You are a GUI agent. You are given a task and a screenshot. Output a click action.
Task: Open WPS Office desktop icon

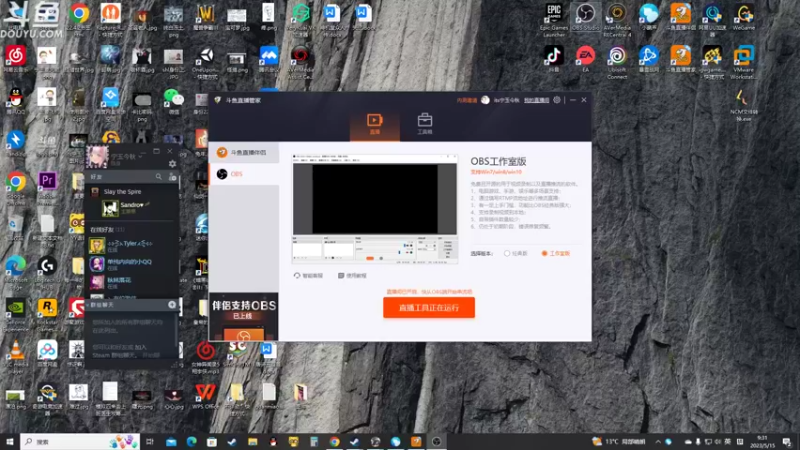[206, 396]
